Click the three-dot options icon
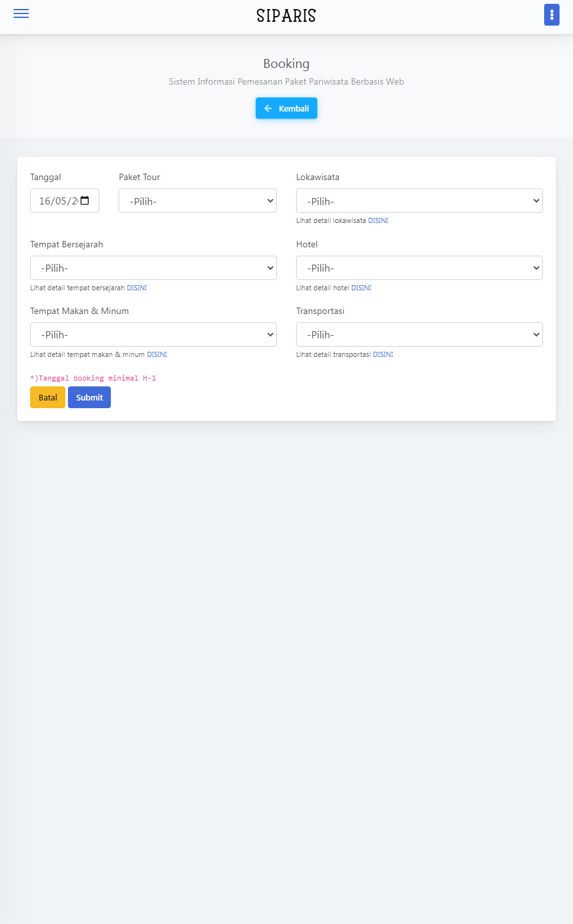The width and height of the screenshot is (573, 924). tap(551, 15)
